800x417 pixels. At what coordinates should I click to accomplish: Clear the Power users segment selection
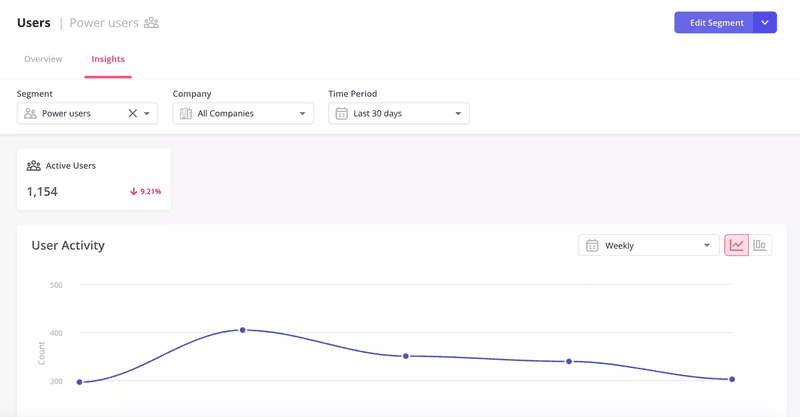tap(132, 114)
